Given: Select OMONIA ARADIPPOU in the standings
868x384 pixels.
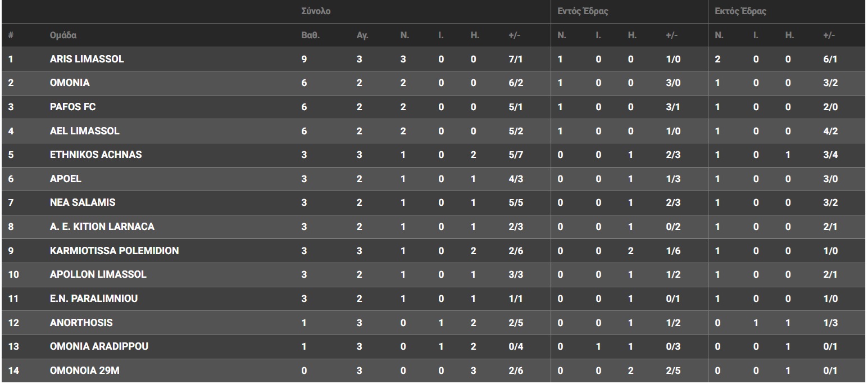Looking at the screenshot, I should coord(99,346).
